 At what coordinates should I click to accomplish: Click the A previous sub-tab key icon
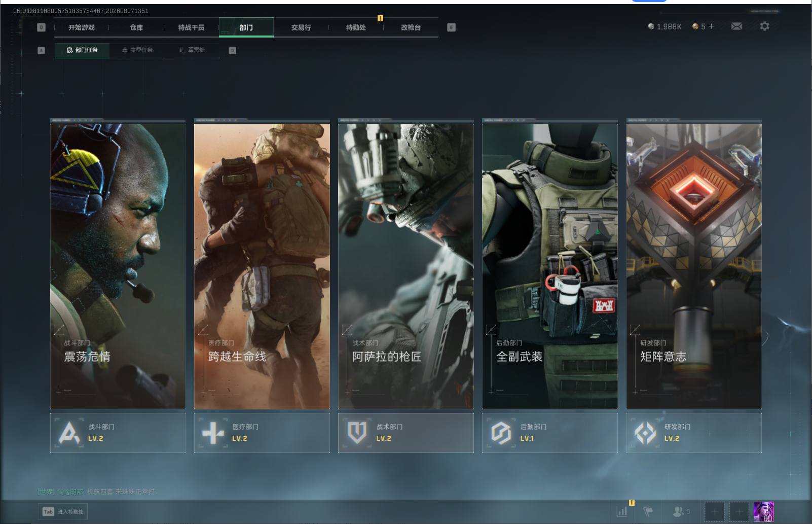coord(42,50)
